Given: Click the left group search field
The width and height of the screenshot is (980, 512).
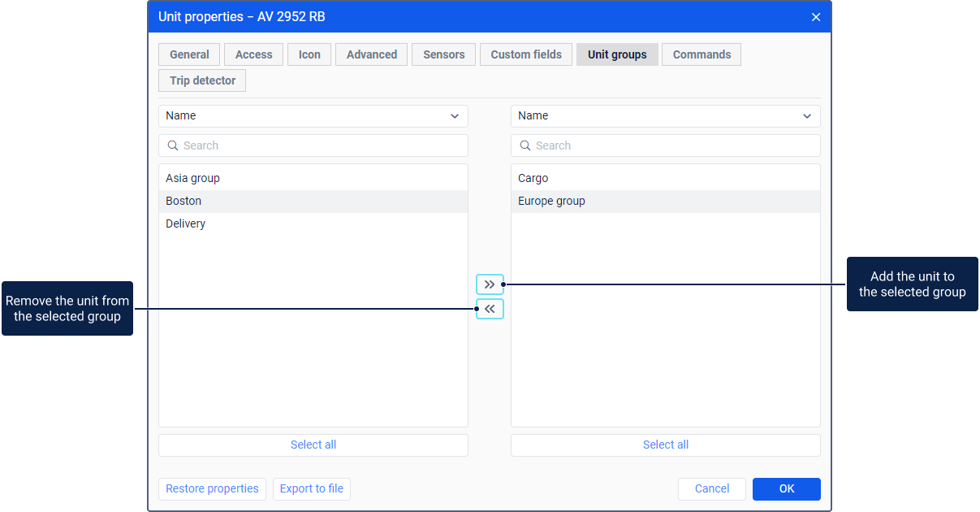Looking at the screenshot, I should (x=313, y=145).
